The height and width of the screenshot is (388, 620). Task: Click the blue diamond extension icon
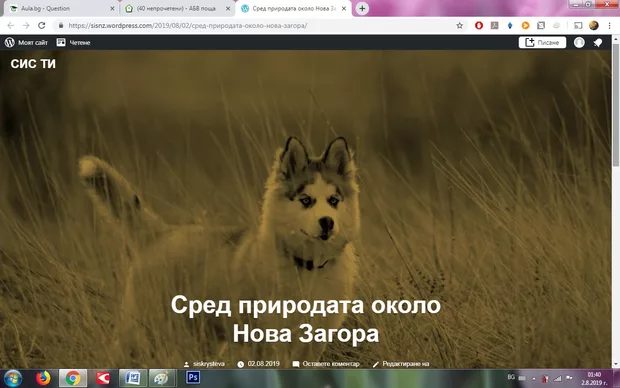(x=510, y=25)
